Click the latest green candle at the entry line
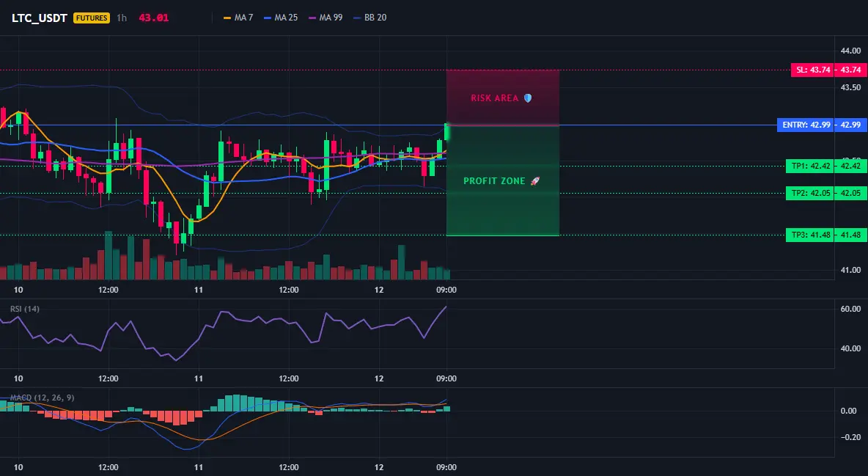868x476 pixels. point(446,132)
